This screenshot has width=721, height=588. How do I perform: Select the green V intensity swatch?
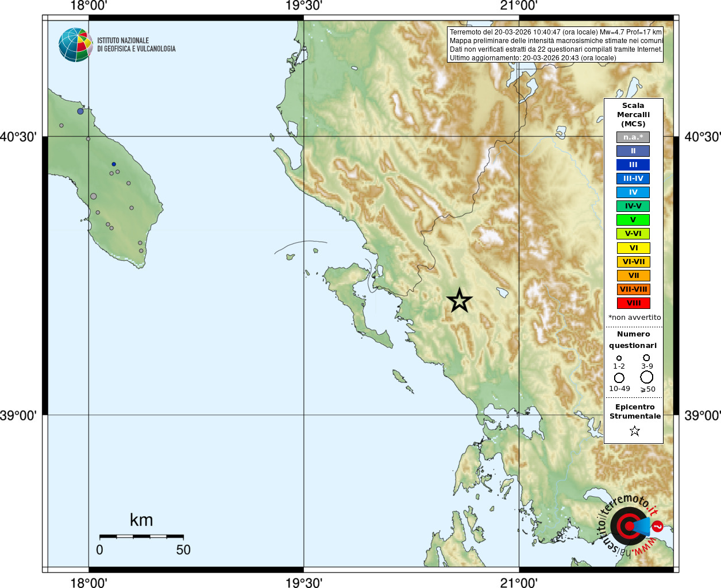pyautogui.click(x=633, y=220)
